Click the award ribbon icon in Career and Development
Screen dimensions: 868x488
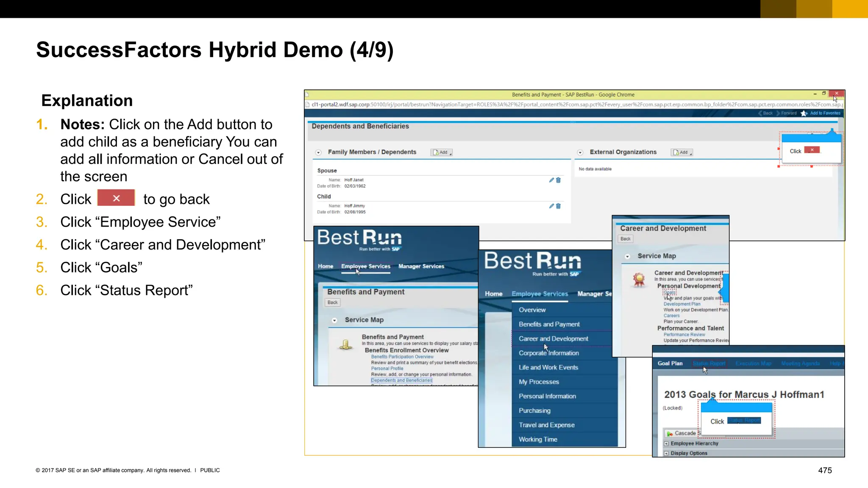coord(639,280)
